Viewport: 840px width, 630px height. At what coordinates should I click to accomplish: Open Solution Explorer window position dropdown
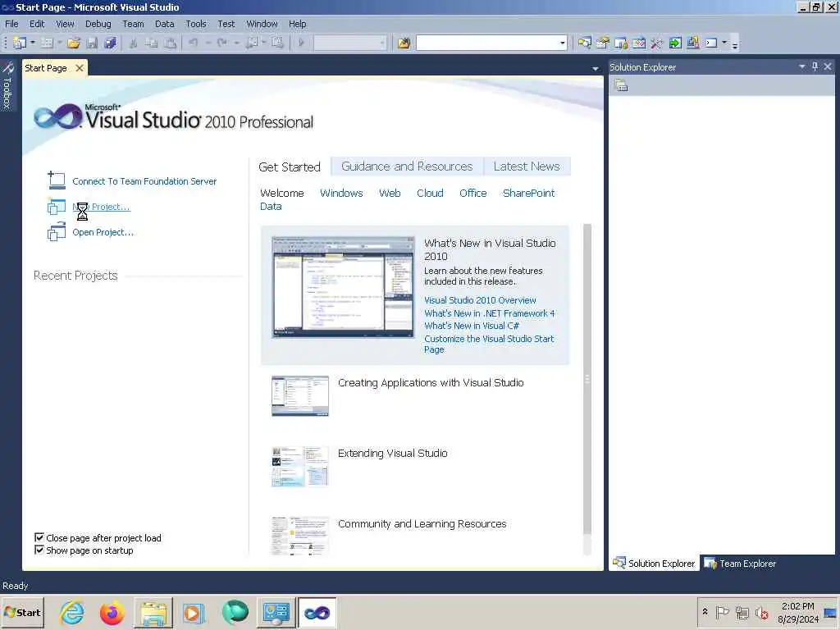coord(802,66)
